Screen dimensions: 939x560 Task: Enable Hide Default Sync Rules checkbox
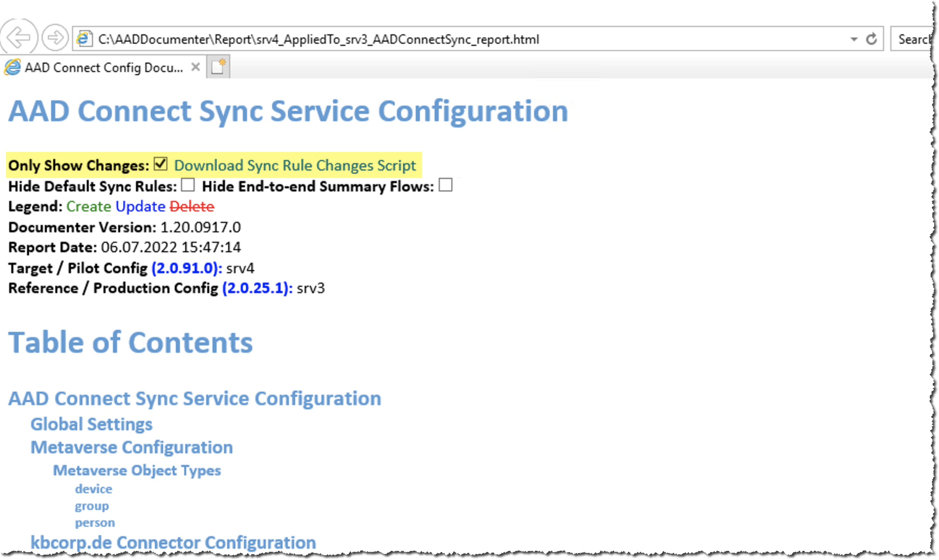(188, 185)
